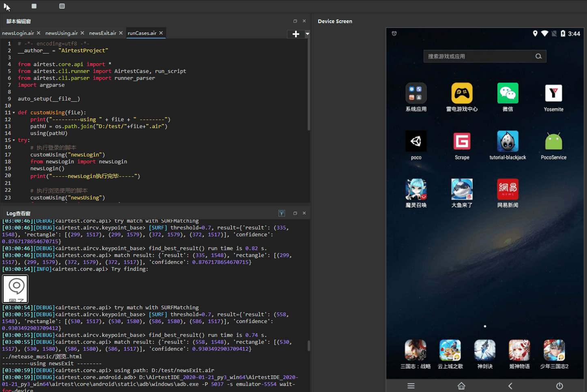Open the script tab list dropdown arrow
Viewport: 587px width, 392px height.
pos(307,34)
